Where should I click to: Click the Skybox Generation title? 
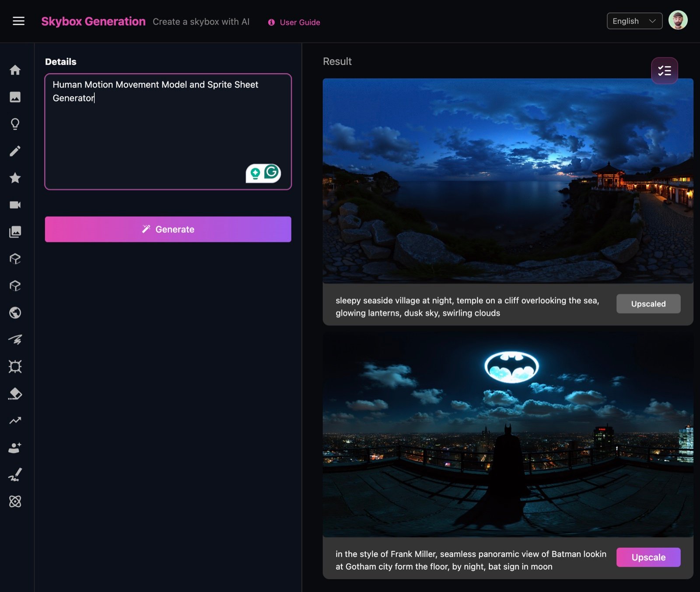click(93, 21)
